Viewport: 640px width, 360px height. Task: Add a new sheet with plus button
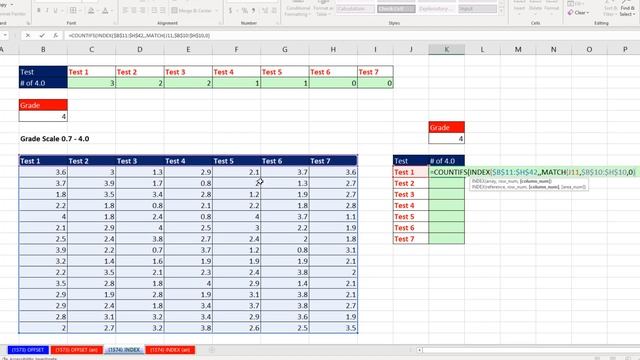click(211, 350)
